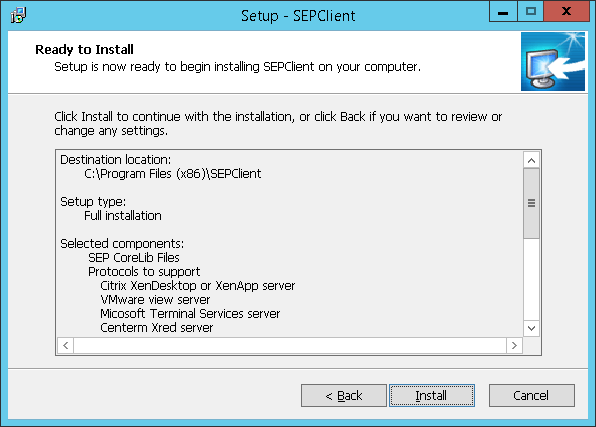This screenshot has width=596, height=427.
Task: Click the horizontal scrollbar track
Action: coord(290,345)
